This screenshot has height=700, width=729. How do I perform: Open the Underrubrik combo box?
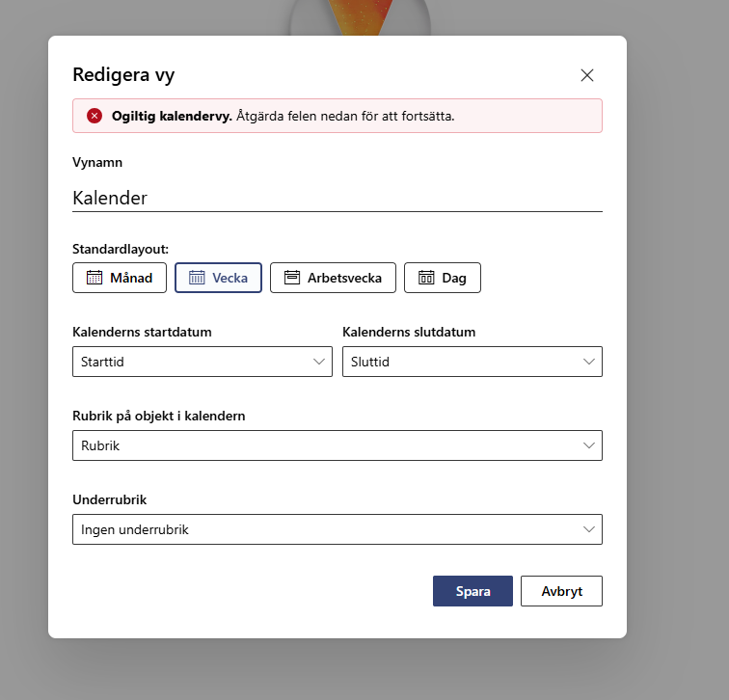click(x=337, y=529)
